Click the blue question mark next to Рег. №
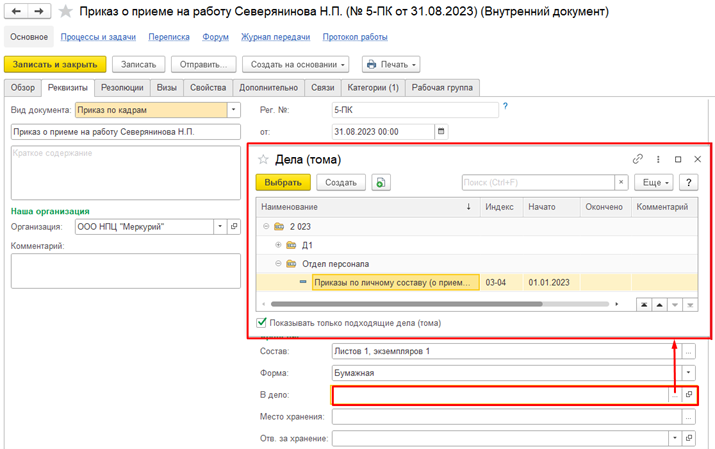715x449 pixels. 505,106
